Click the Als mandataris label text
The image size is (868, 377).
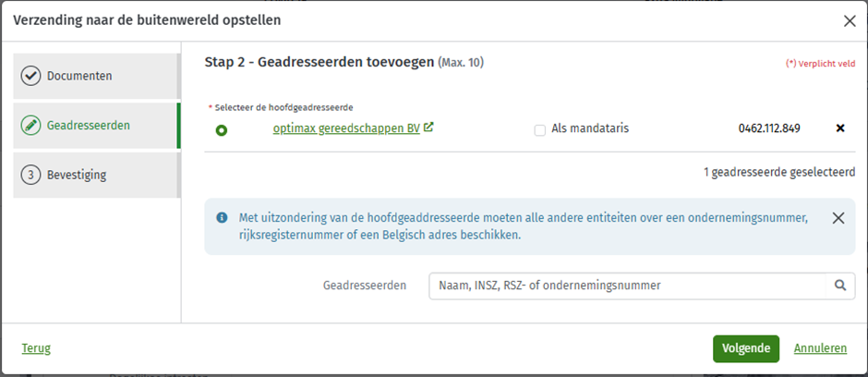[x=590, y=129]
